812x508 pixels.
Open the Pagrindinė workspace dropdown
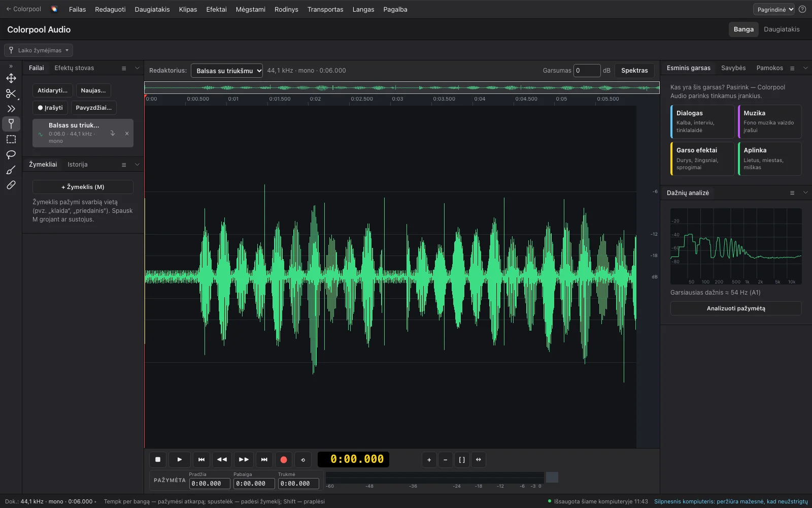tap(773, 9)
